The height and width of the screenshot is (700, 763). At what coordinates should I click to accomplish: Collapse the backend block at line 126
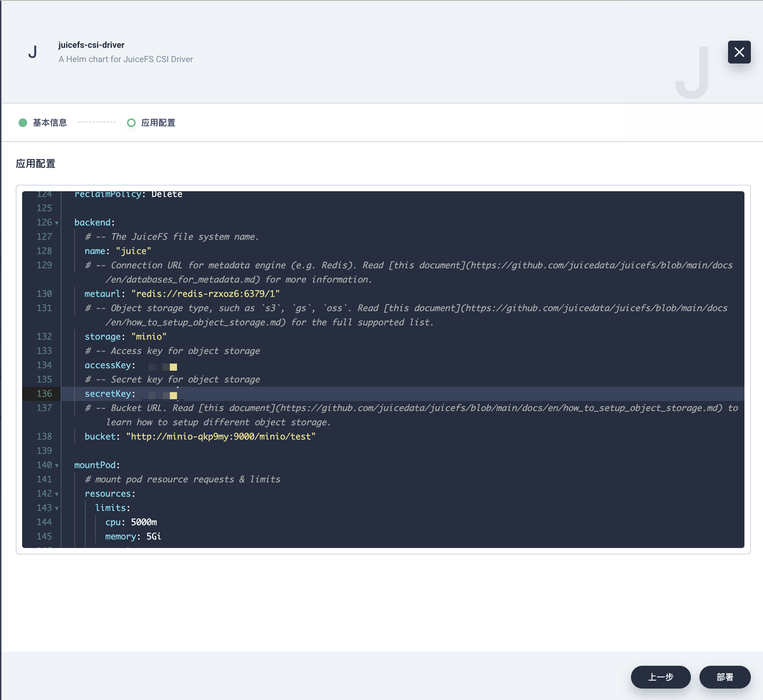[x=57, y=223]
